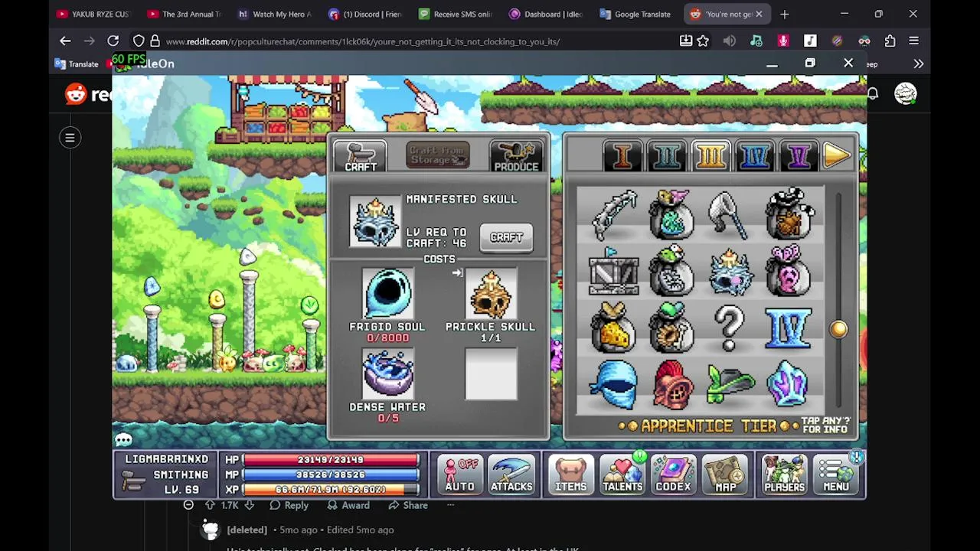This screenshot has height=551, width=980.
Task: Click the recipe list gold scroll knob
Action: [x=838, y=329]
